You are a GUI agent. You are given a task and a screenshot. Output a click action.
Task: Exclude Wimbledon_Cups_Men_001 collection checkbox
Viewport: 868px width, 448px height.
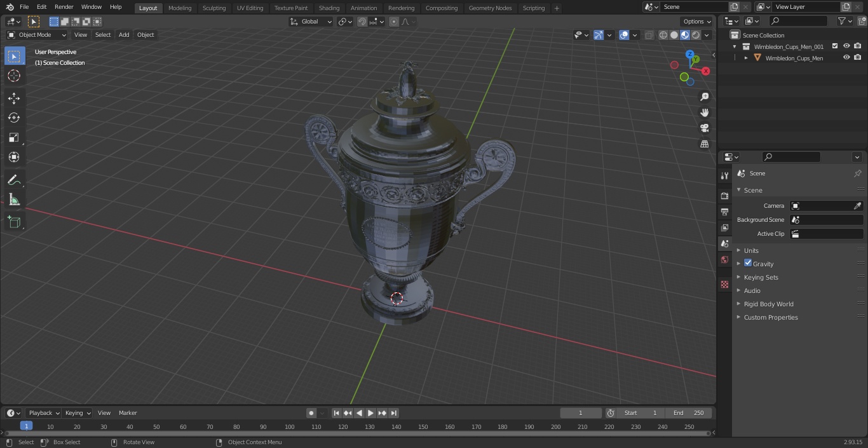pos(835,46)
